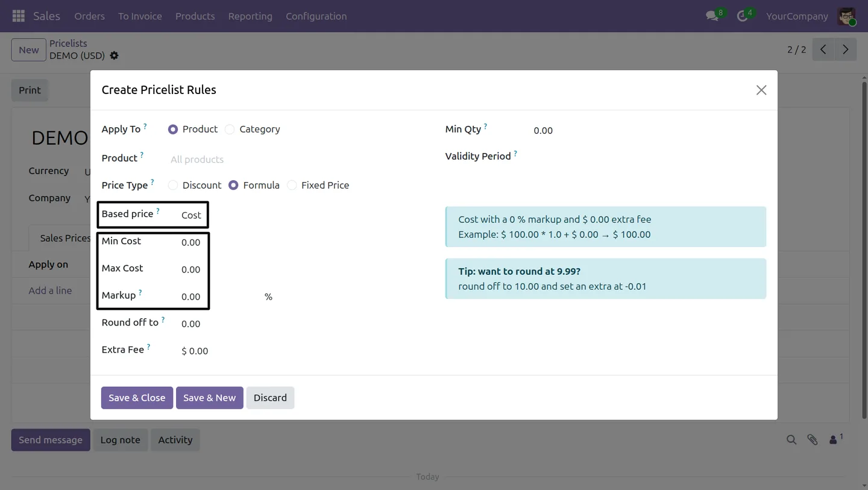
Task: Go to previous pricelist record arrow
Action: click(823, 49)
